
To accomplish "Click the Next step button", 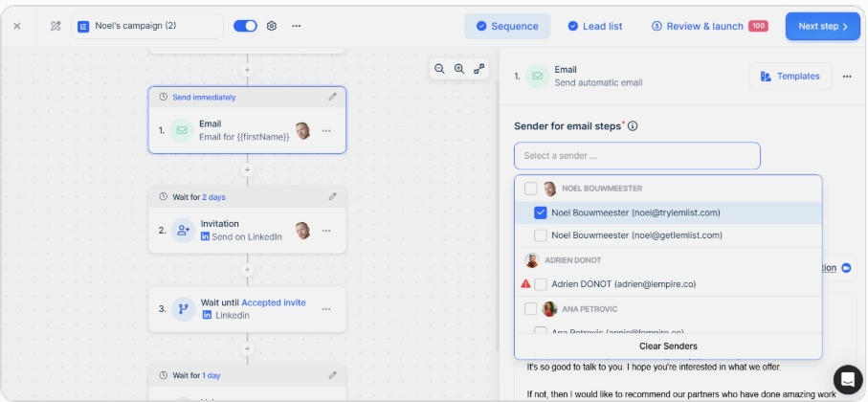I will click(823, 26).
